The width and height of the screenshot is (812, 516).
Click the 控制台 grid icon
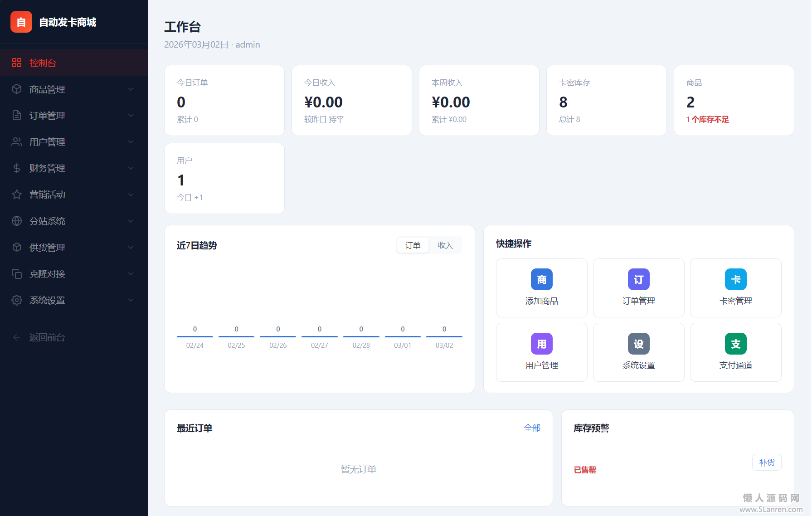pyautogui.click(x=17, y=63)
